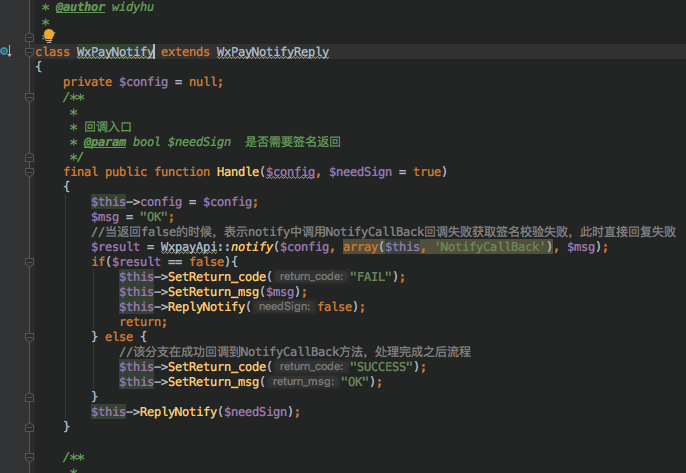The image size is (686, 473).
Task: Click the Handle function name
Action: (238, 172)
